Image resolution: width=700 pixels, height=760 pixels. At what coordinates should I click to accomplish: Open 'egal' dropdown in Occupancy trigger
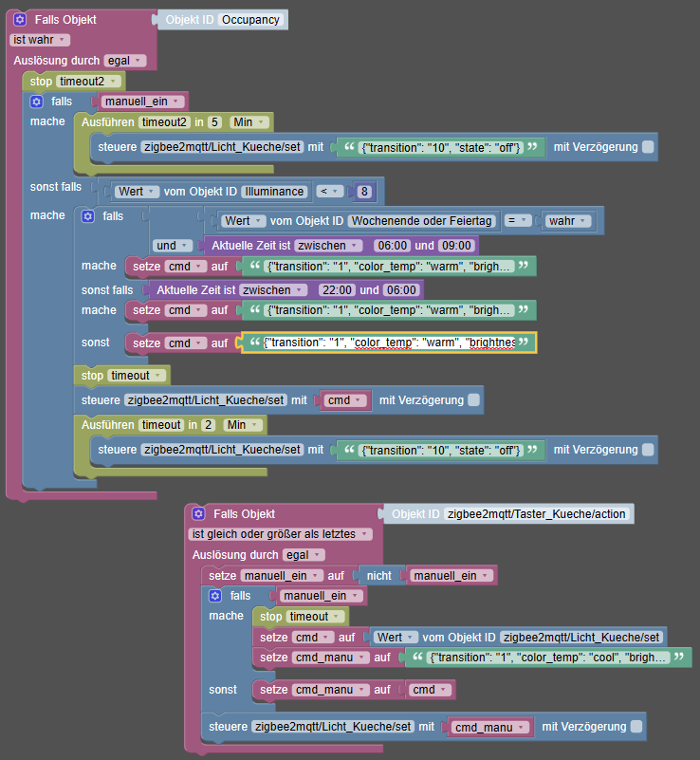click(125, 61)
